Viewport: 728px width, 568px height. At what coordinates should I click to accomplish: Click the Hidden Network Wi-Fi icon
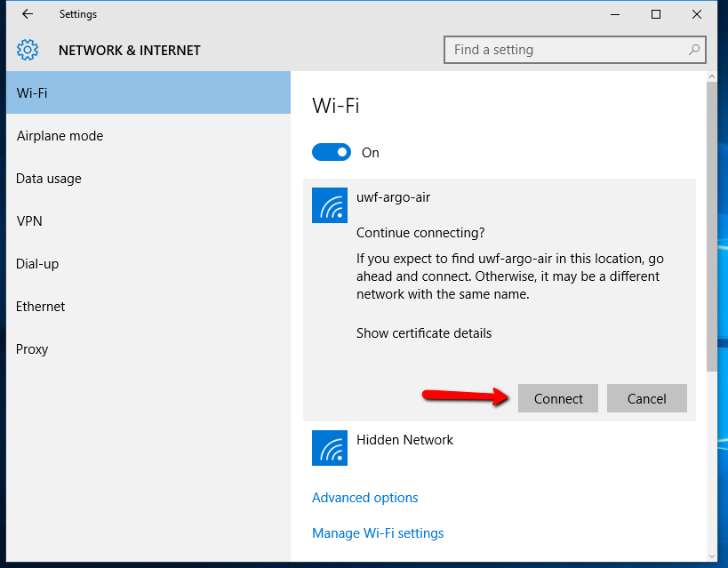pyautogui.click(x=330, y=448)
